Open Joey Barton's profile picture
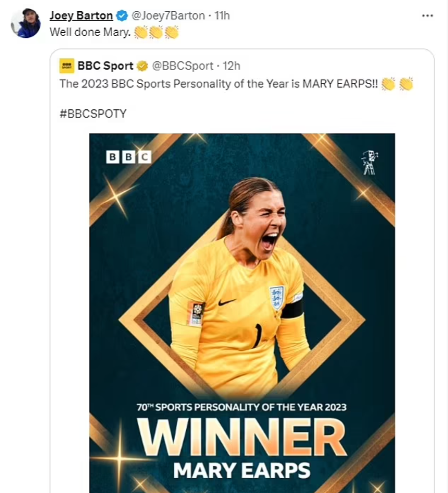The image size is (448, 493). 25,23
